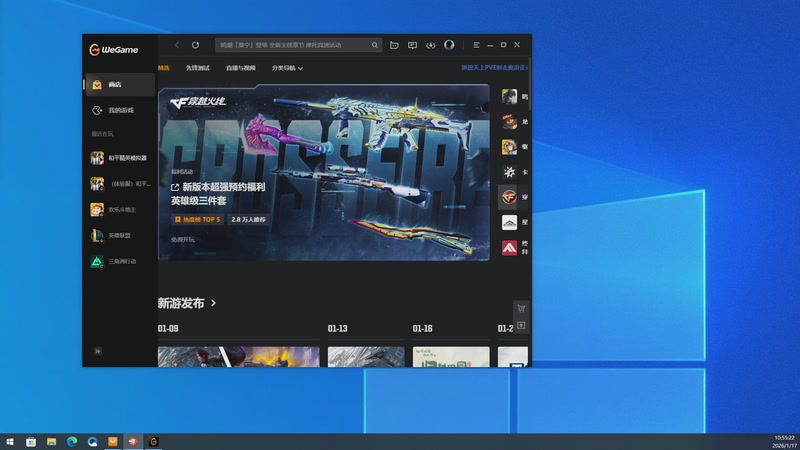Launch Microsoft Edge from the taskbar

point(72,442)
